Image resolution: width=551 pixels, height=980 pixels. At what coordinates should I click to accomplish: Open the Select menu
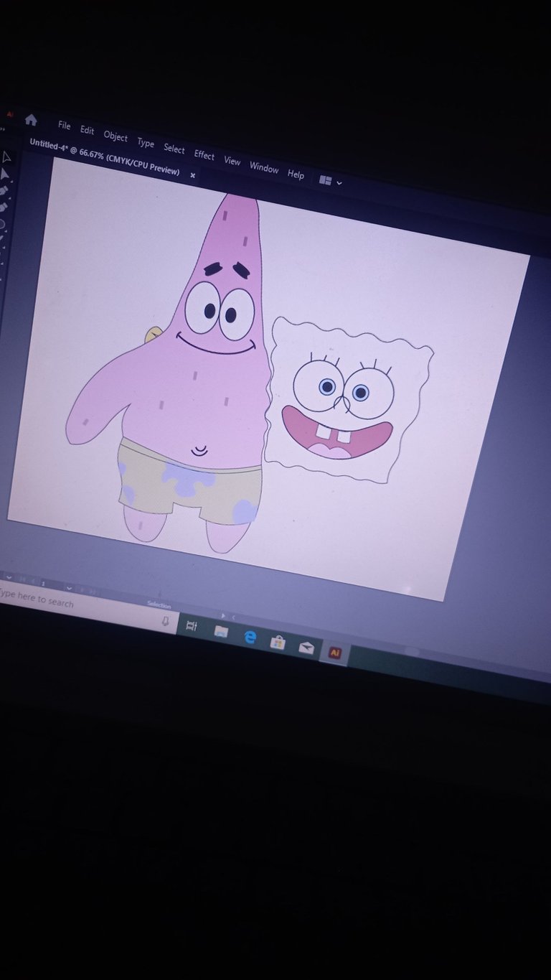[174, 149]
